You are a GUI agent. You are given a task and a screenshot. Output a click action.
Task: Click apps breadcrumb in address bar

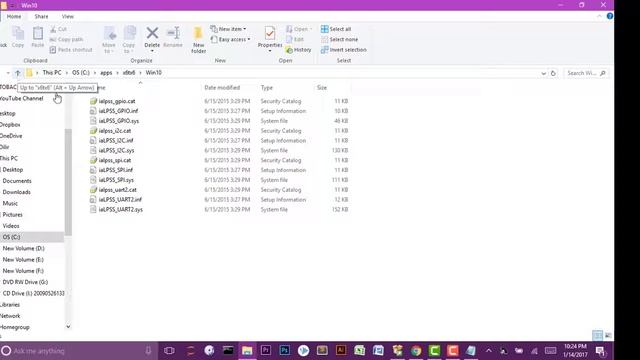coord(106,73)
